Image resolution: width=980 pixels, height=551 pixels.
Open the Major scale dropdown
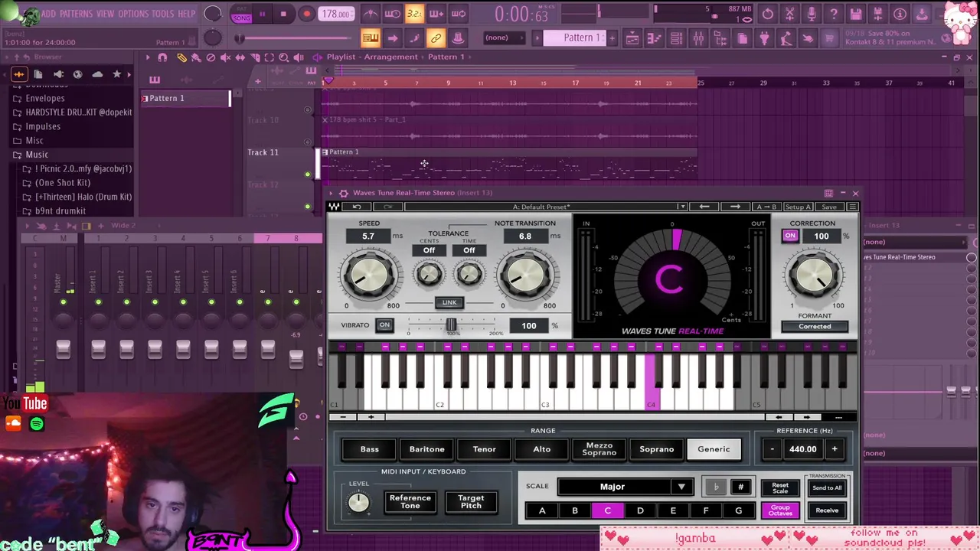click(x=625, y=487)
